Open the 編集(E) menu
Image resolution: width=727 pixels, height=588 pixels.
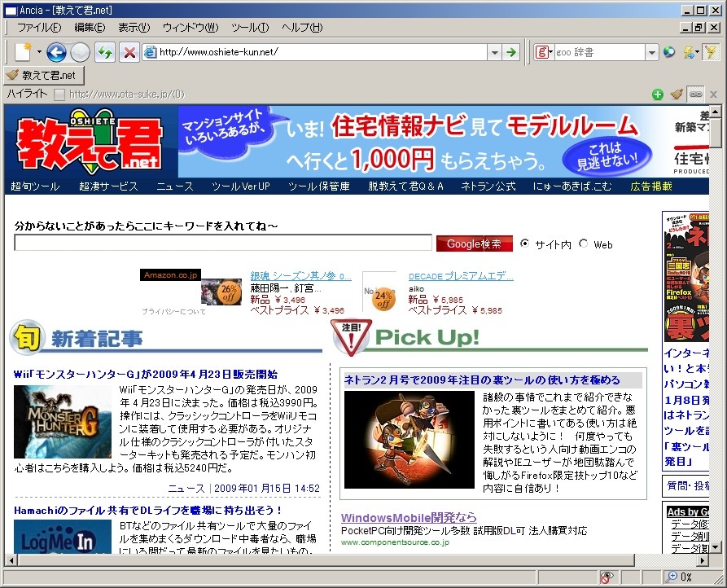coord(90,28)
